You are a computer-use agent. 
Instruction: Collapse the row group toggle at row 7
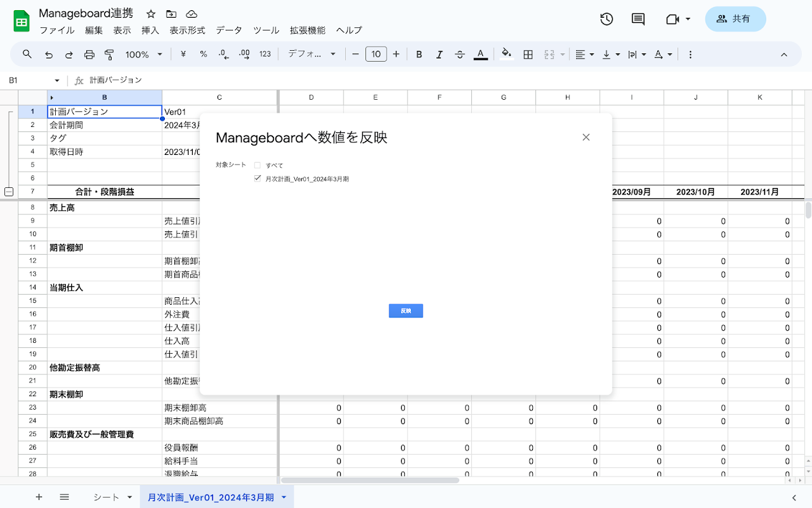coord(9,192)
